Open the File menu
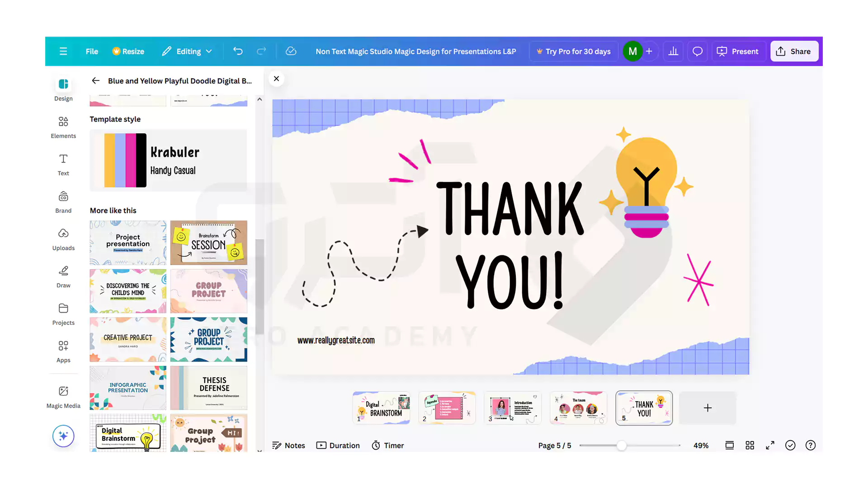The height and width of the screenshot is (488, 868). click(91, 51)
